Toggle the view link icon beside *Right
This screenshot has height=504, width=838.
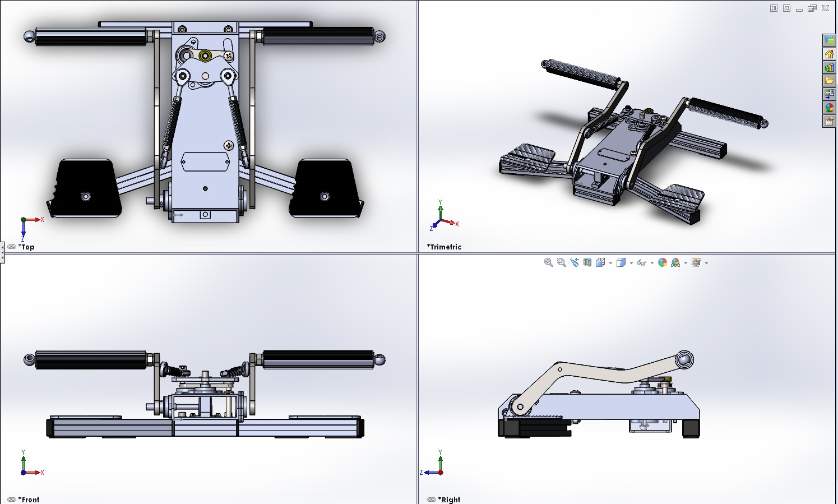pyautogui.click(x=431, y=500)
